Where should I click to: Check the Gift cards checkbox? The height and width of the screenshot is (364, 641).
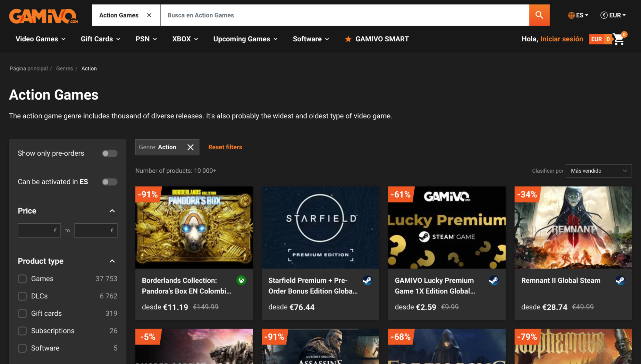click(x=22, y=313)
